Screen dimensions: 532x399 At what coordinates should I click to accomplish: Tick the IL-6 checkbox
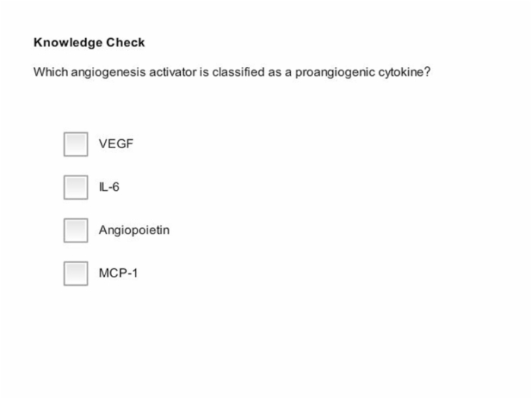pos(76,187)
